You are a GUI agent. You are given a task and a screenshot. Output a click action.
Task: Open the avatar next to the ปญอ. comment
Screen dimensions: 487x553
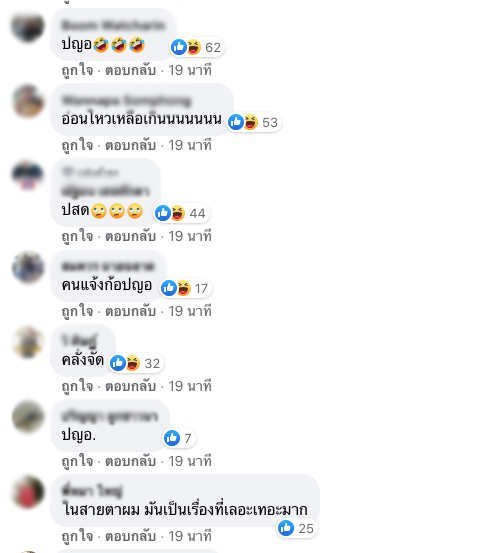28,417
